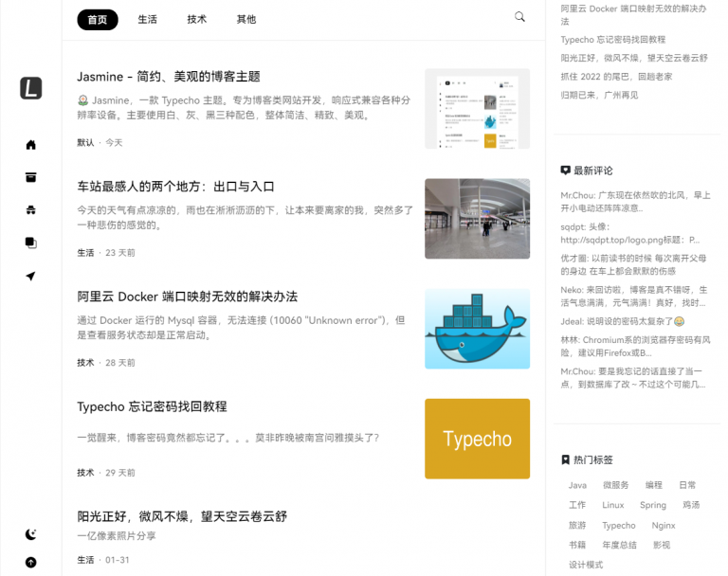The height and width of the screenshot is (576, 728).
Task: Select the 首页 tab
Action: (x=98, y=19)
